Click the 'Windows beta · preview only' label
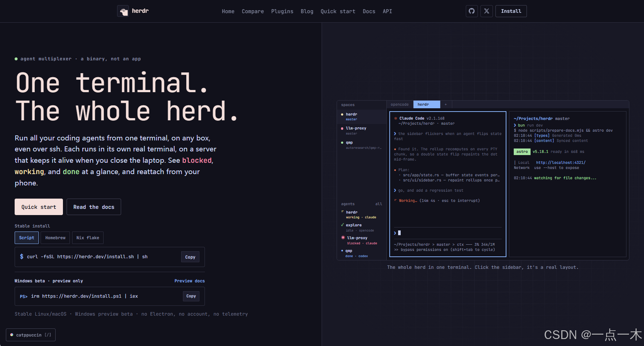 coord(49,281)
